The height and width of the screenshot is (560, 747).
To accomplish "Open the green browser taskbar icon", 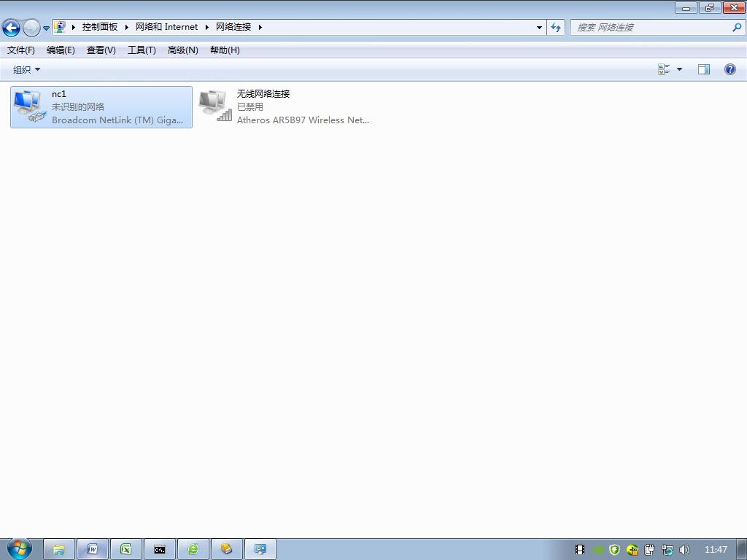I will point(193,550).
